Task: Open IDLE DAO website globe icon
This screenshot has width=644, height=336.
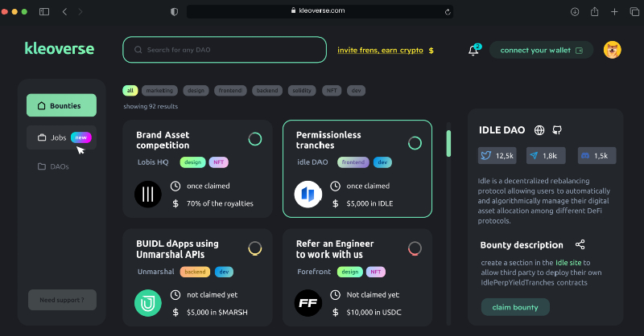Action: [x=539, y=130]
